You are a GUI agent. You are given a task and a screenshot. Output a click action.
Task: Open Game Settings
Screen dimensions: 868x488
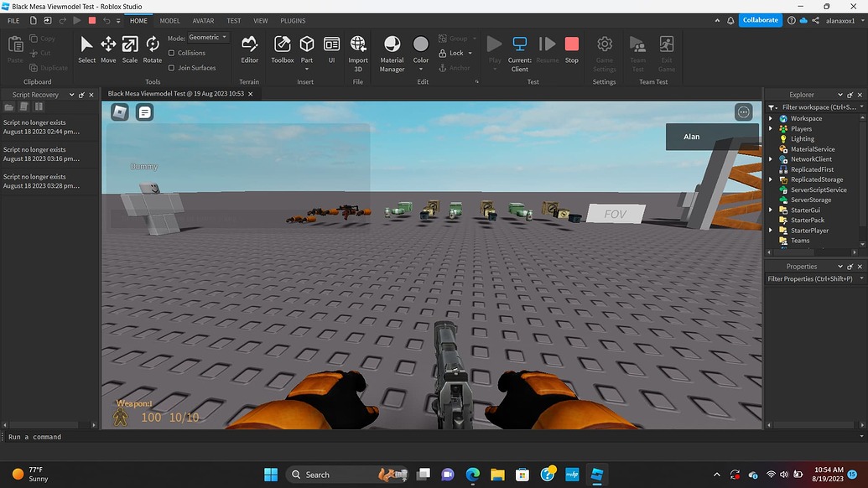pos(604,50)
